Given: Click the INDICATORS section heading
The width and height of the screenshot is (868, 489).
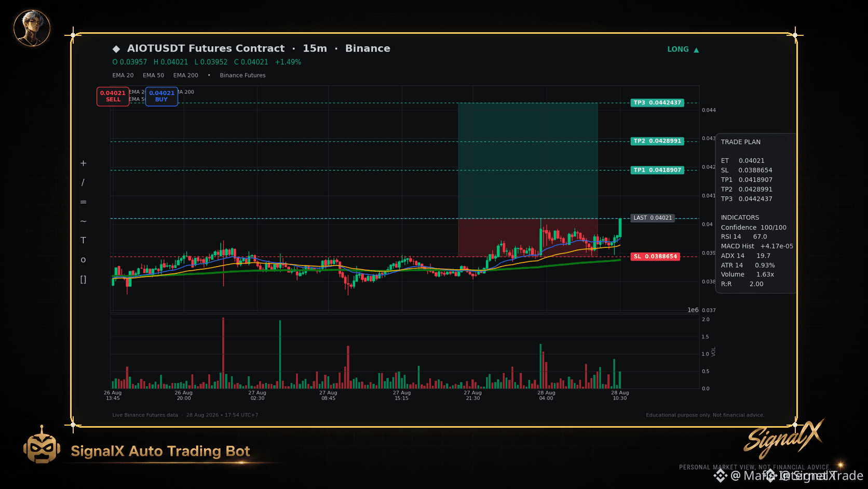Looking at the screenshot, I should point(740,218).
